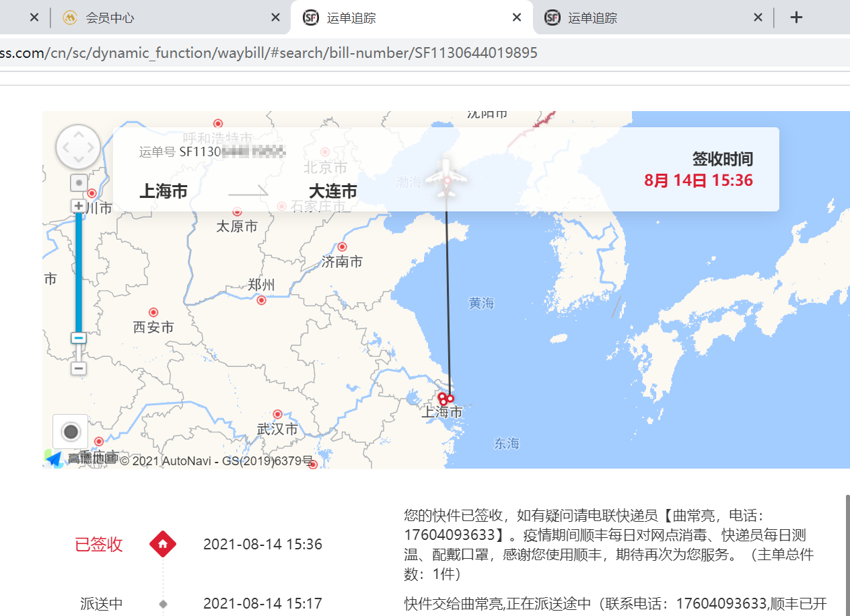Click the 已签收 status label
The image size is (850, 616).
click(x=99, y=545)
